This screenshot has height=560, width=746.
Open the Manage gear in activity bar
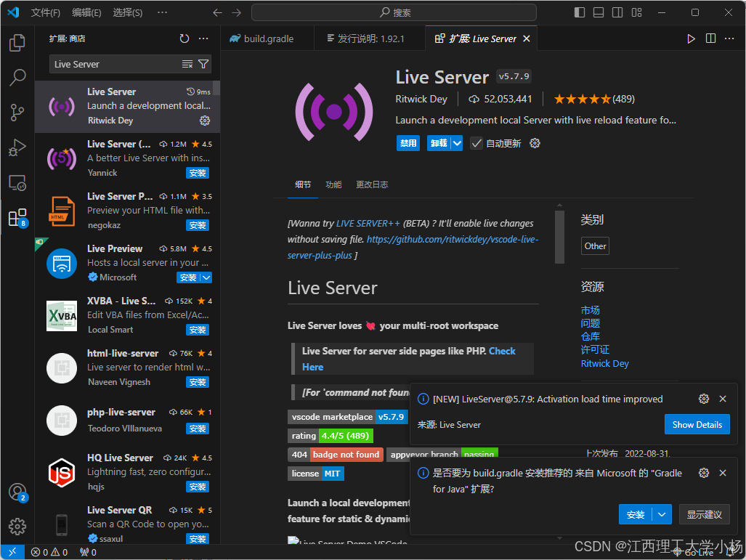[x=17, y=526]
